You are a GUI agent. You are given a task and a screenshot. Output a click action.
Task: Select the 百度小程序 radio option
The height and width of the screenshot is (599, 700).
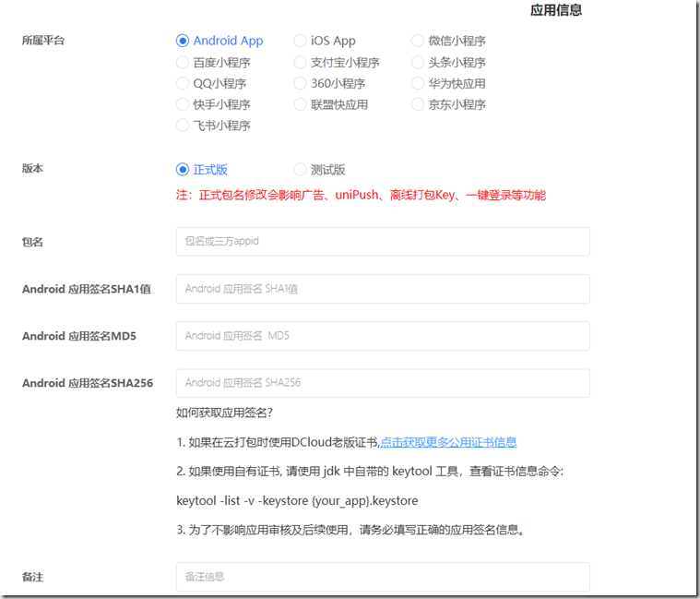183,63
